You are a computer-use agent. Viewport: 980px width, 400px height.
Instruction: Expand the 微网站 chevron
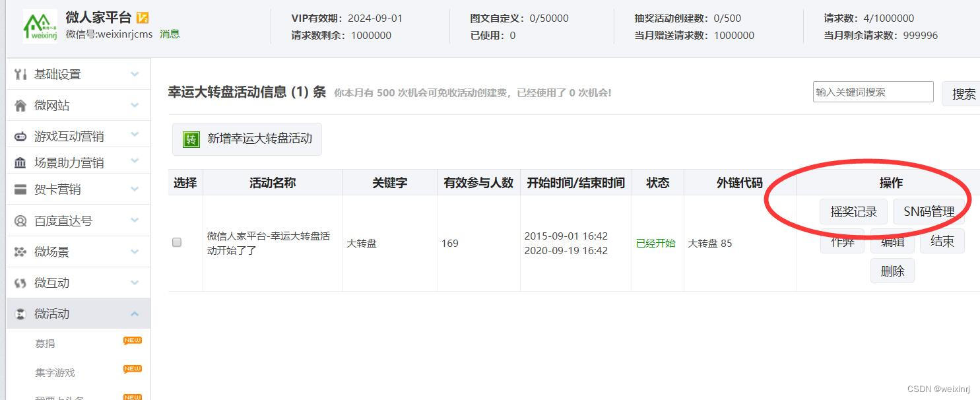135,105
